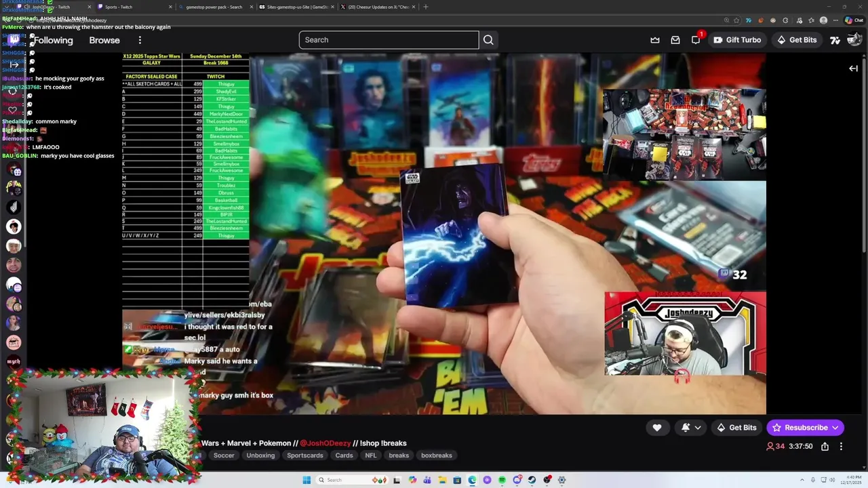This screenshot has width=868, height=488.
Task: Open the @JoshODeezy link in title
Action: point(325,443)
